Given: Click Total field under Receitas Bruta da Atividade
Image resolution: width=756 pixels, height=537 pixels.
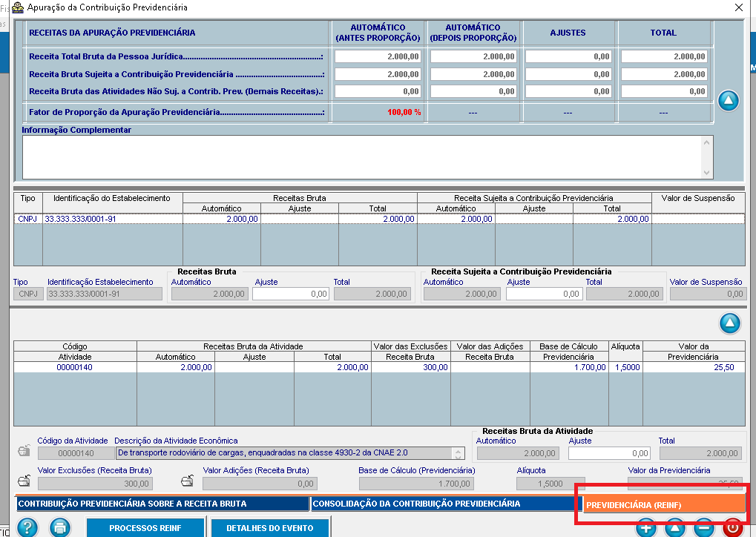Looking at the screenshot, I should [x=700, y=453].
